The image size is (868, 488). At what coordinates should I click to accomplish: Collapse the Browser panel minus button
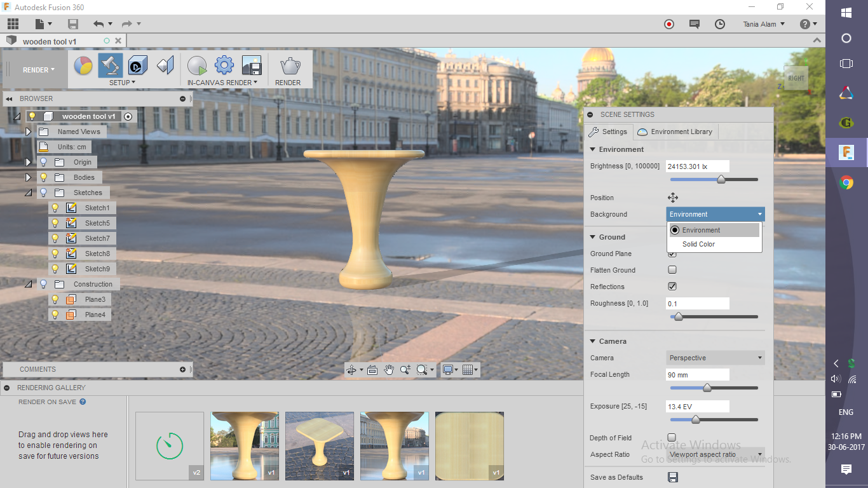[x=182, y=98]
